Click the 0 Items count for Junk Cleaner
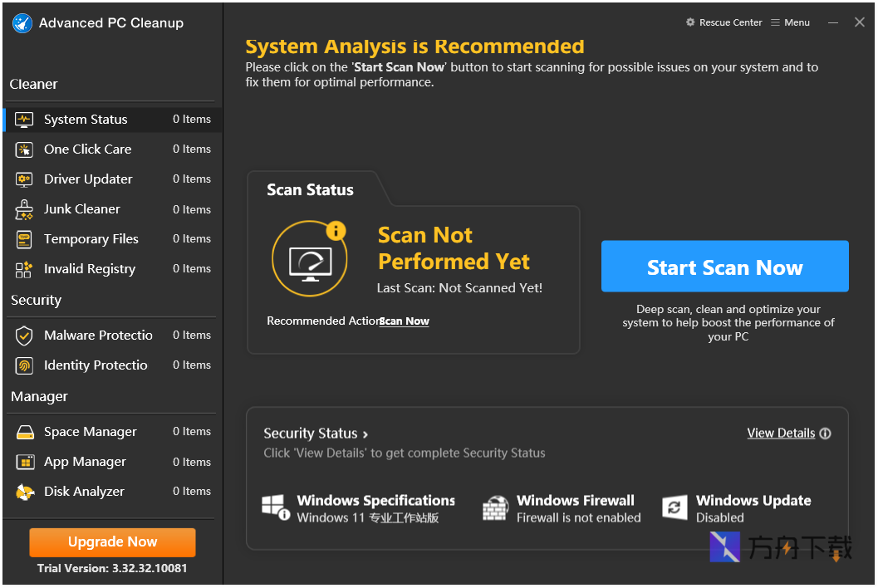878x588 pixels. (192, 209)
